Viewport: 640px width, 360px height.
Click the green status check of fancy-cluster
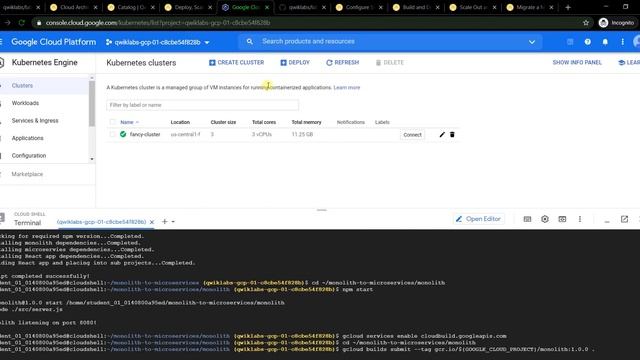click(x=123, y=134)
